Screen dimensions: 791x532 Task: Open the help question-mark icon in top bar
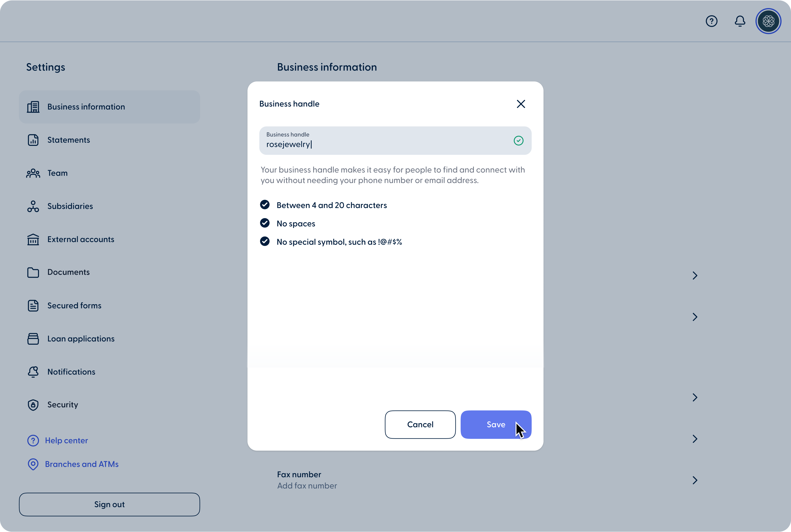point(712,21)
